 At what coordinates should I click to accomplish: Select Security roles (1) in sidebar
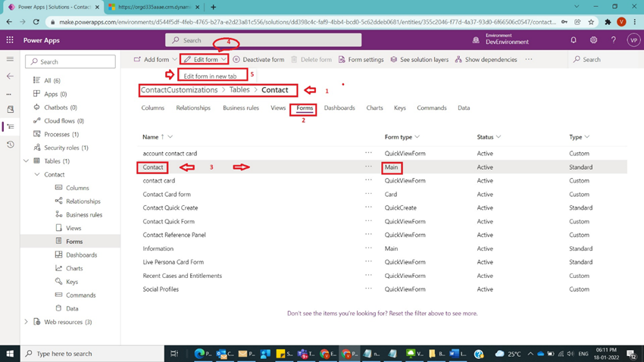pos(66,148)
